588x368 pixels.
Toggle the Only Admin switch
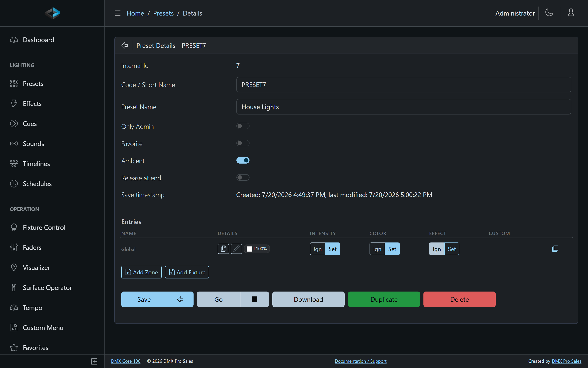tap(243, 126)
